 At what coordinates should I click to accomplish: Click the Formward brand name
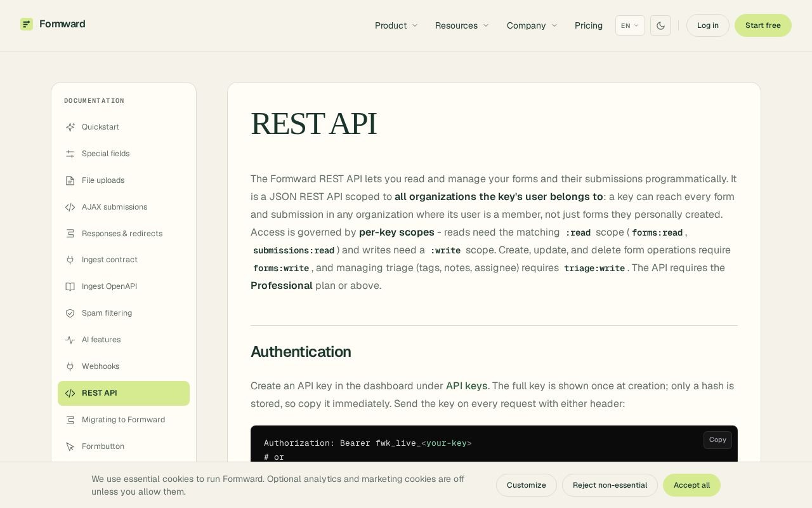[x=62, y=24]
